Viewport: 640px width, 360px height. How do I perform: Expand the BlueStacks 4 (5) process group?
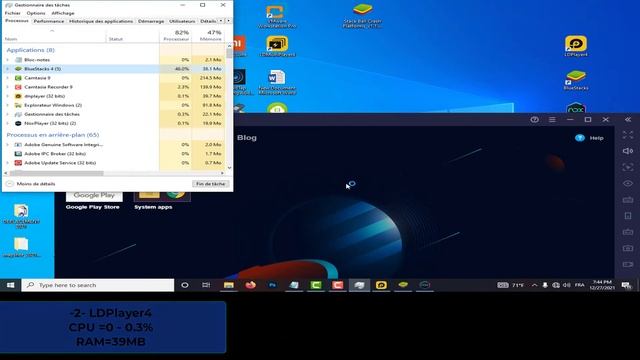7,69
